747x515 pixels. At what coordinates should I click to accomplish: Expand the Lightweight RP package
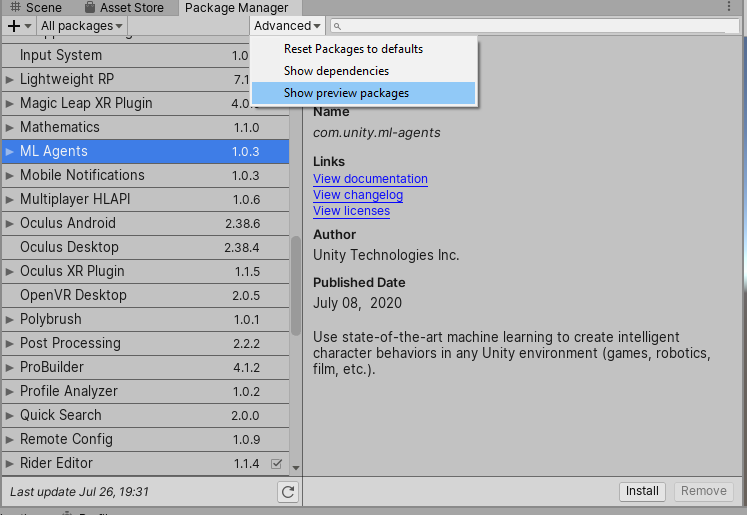coord(10,80)
